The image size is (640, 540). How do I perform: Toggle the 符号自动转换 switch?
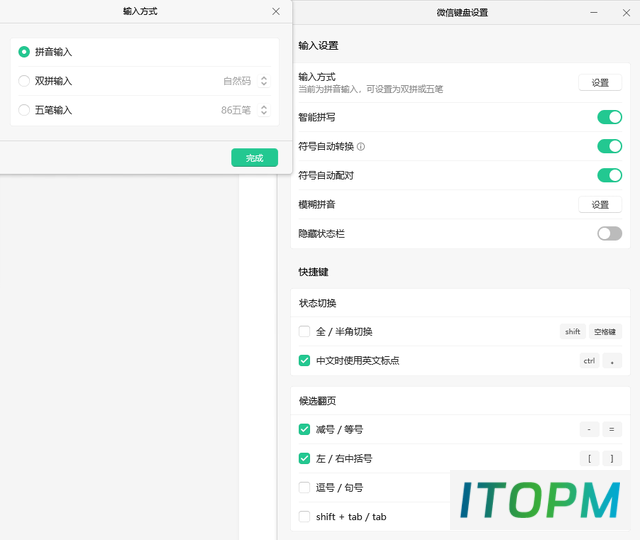tap(609, 146)
